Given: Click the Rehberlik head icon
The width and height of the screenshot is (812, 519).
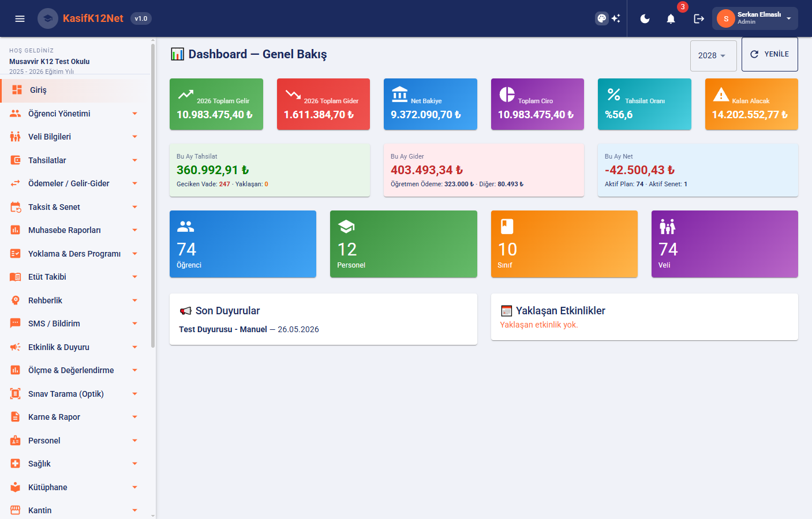Looking at the screenshot, I should pyautogui.click(x=16, y=300).
